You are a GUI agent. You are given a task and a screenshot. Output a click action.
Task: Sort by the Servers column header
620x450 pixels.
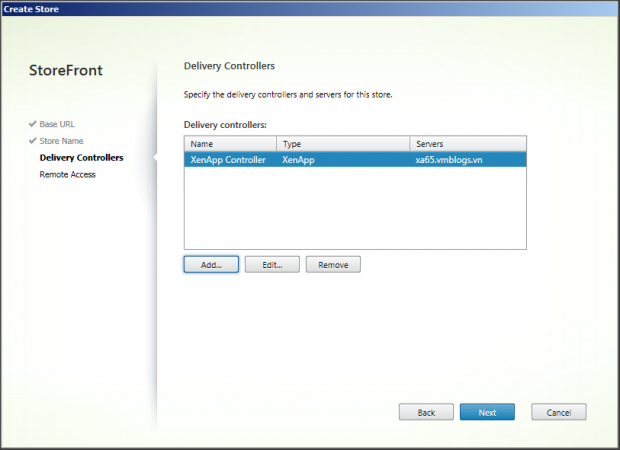[468, 144]
